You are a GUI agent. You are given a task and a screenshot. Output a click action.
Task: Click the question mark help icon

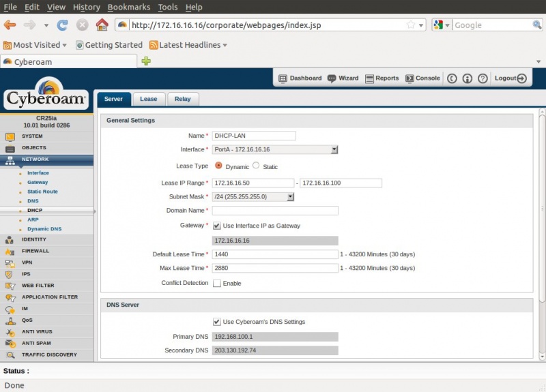pos(483,78)
